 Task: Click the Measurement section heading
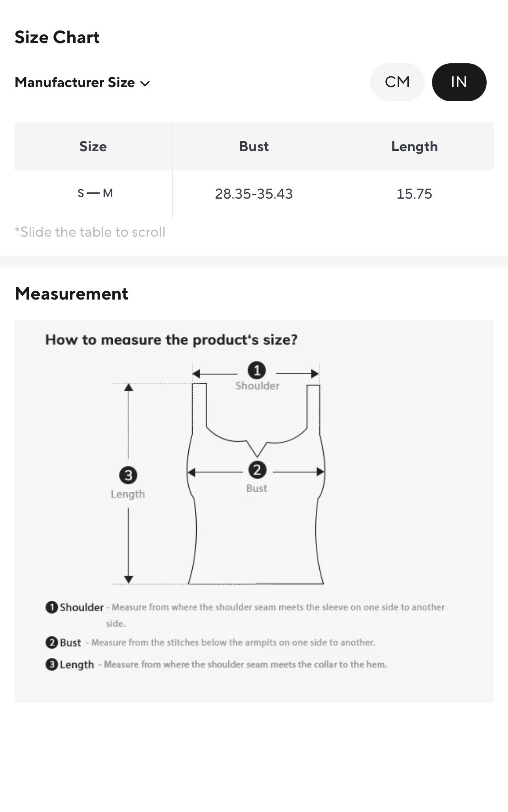click(x=71, y=294)
